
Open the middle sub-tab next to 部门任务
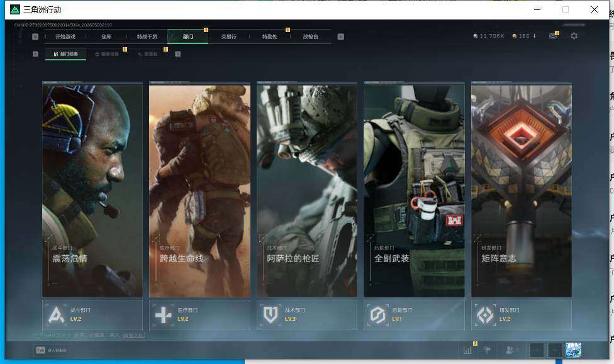coord(107,54)
